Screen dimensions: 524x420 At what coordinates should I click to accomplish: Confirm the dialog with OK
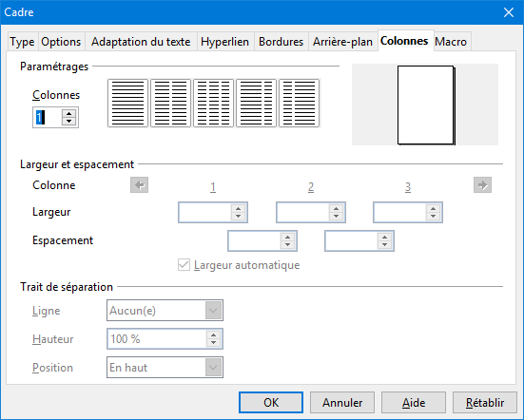point(271,402)
